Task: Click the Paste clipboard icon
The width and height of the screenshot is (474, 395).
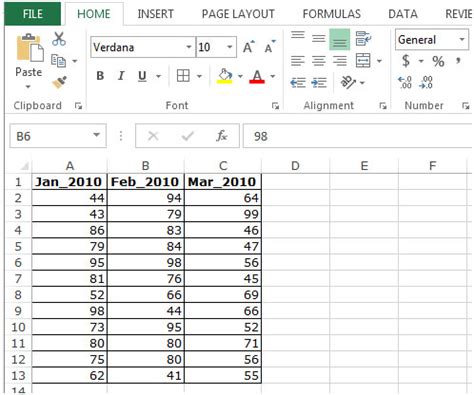Action: 30,47
